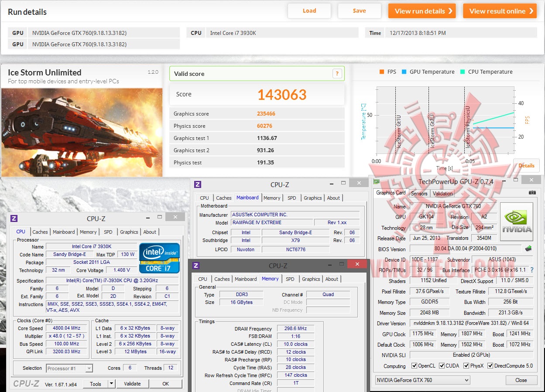Click the Ice Storm Unlimited spaceship thumbnail
Viewport: 545px width, 392px height.
pos(82,133)
